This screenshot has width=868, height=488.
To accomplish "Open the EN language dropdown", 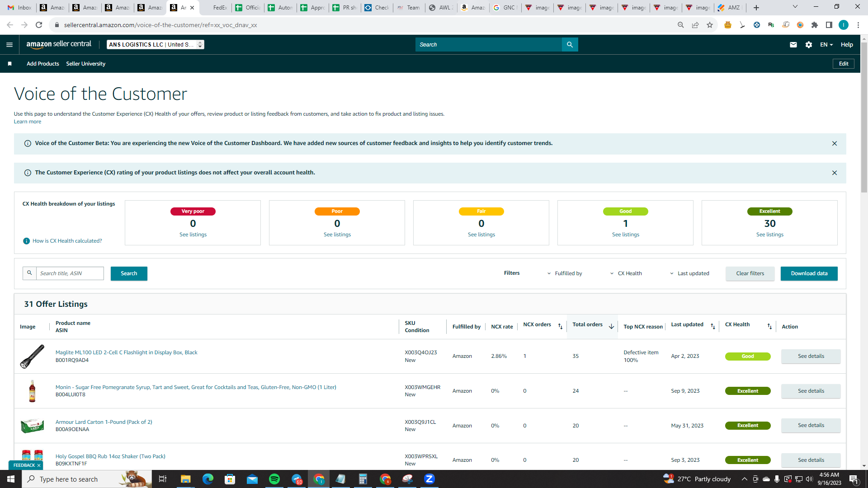I will pyautogui.click(x=826, y=44).
